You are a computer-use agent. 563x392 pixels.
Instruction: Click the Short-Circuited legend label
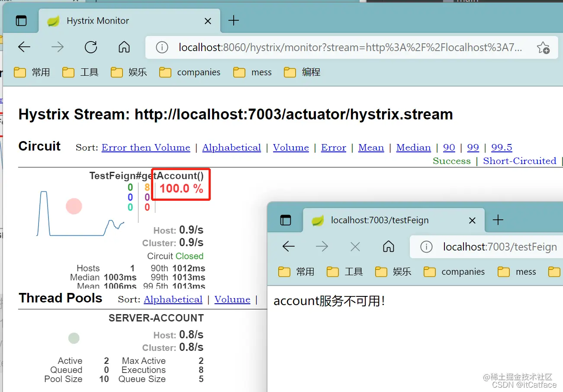tap(520, 161)
